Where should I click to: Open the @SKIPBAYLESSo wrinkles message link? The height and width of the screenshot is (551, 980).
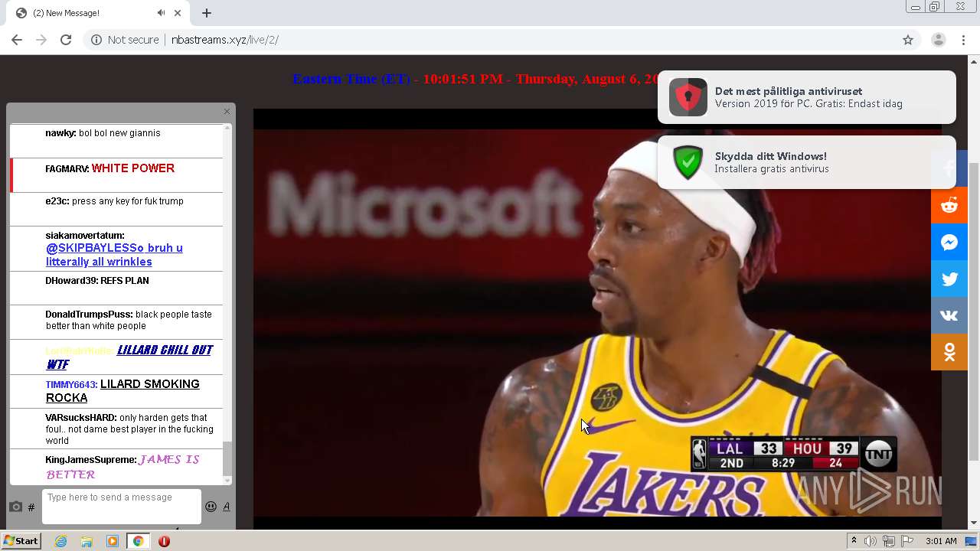pyautogui.click(x=114, y=255)
